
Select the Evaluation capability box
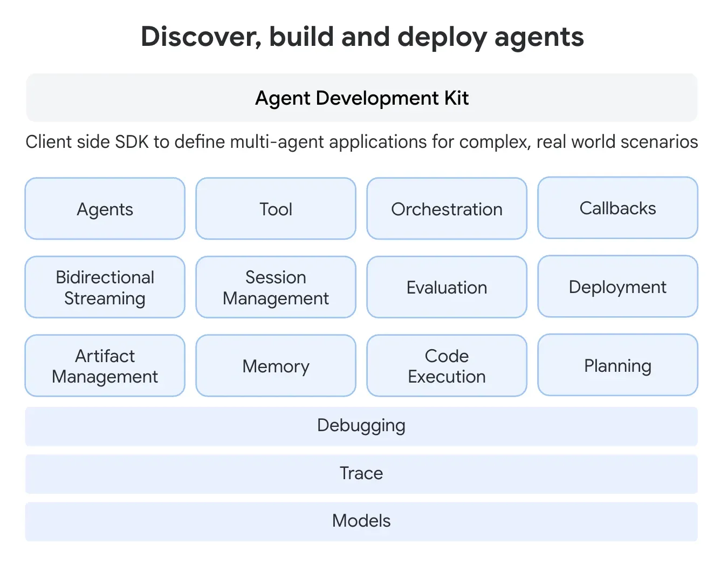point(447,287)
